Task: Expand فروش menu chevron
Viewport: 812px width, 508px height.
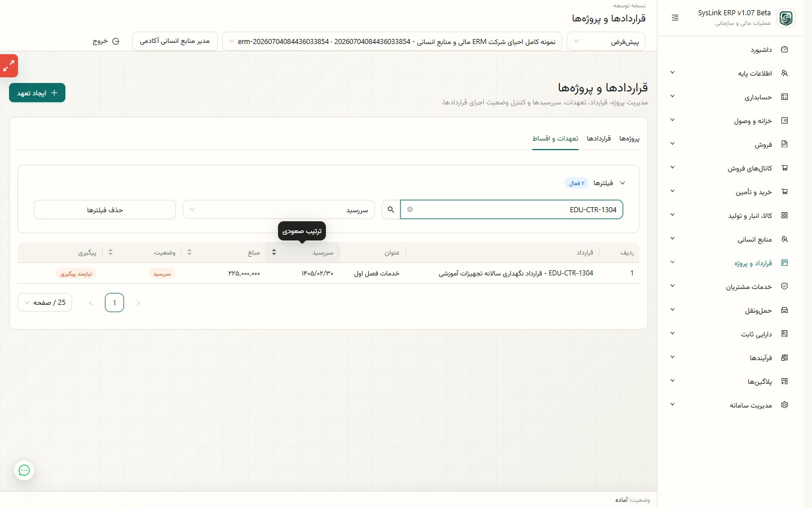Action: [672, 144]
